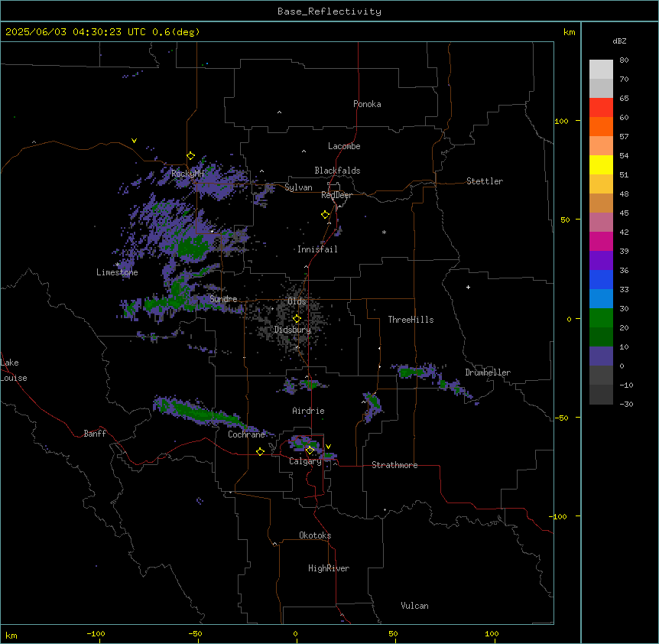Select the green 20 dBZ color swatch
This screenshot has height=644, width=659.
click(x=601, y=318)
